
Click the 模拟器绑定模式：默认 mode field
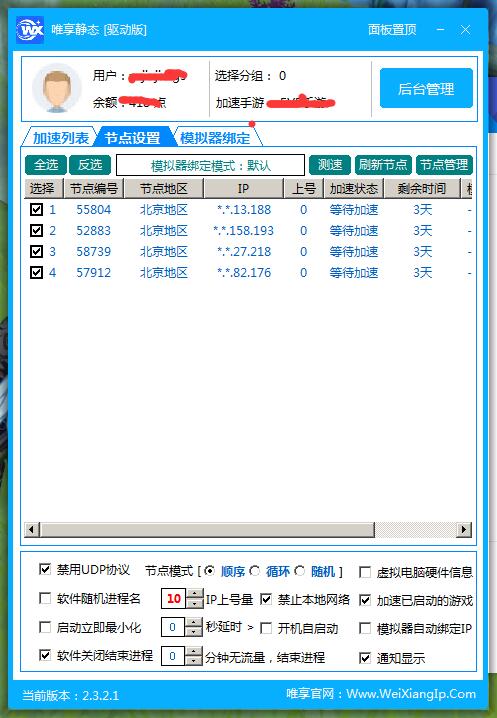tap(210, 165)
